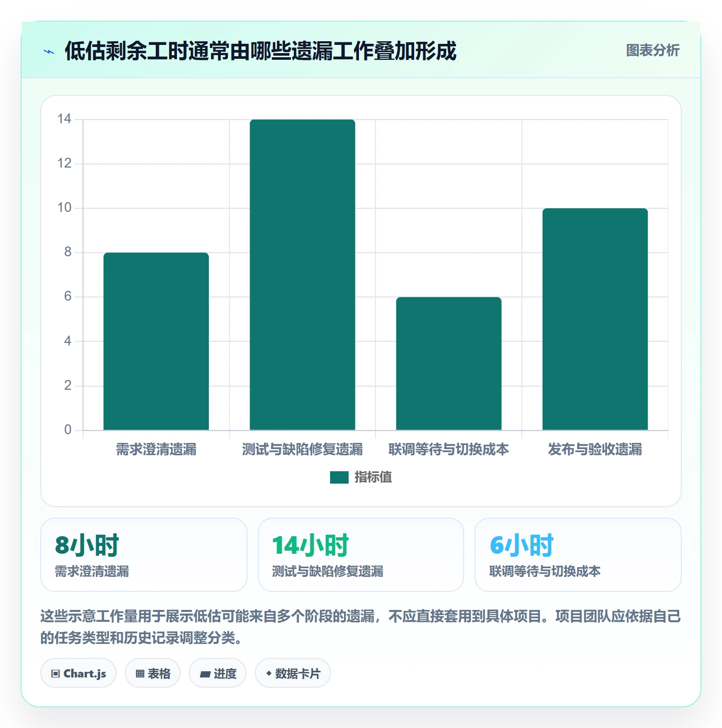
Task: Click the y-axis value 10
Action: [x=64, y=208]
